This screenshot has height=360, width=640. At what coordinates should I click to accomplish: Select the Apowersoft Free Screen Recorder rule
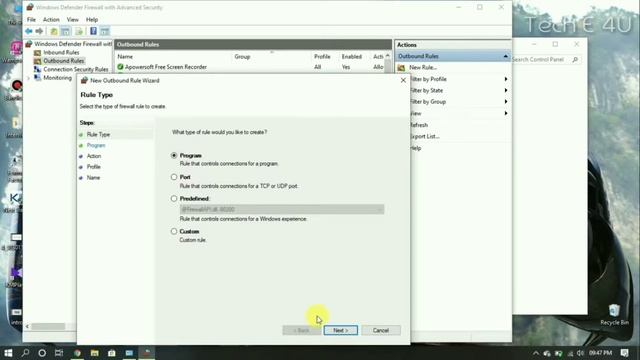(166, 67)
